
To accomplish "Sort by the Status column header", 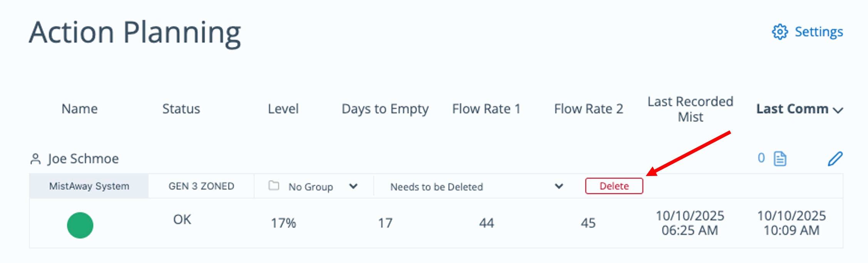I will pyautogui.click(x=181, y=109).
